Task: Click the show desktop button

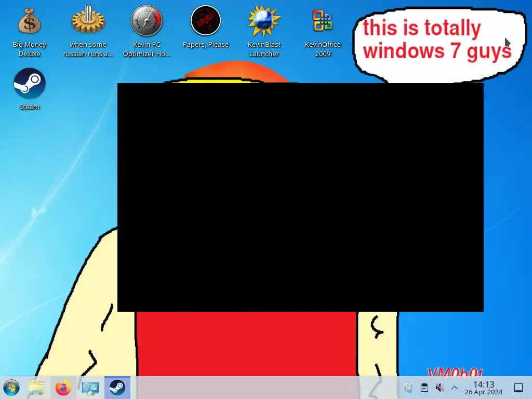Action: [x=518, y=388]
